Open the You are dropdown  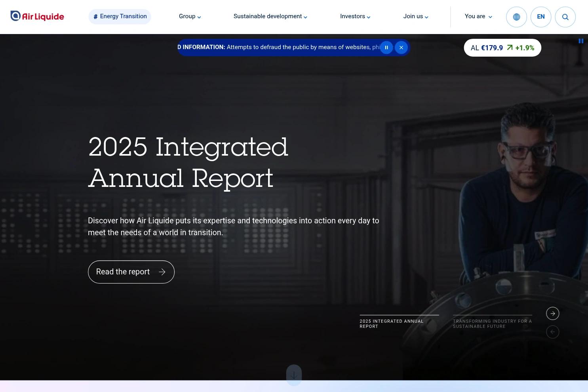[478, 17]
